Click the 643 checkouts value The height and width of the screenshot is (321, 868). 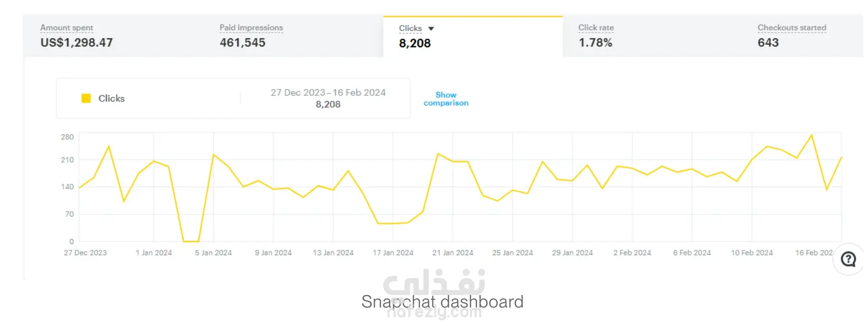(768, 43)
